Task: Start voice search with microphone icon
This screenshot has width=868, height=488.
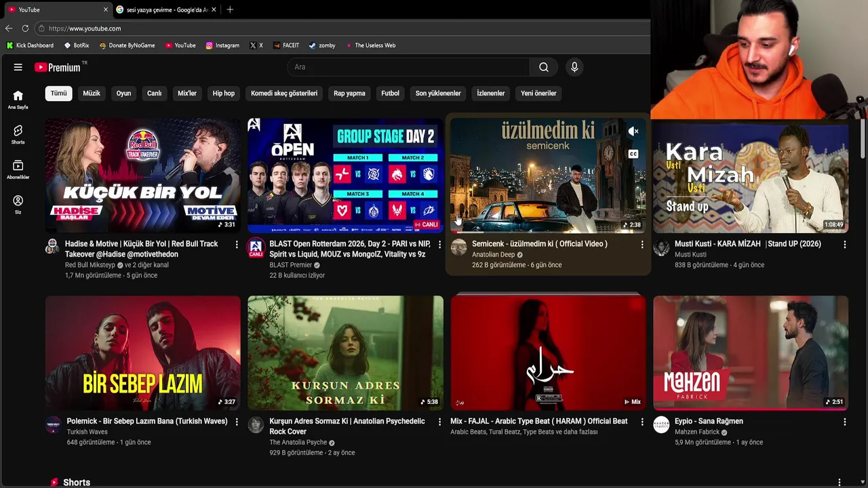Action: (574, 67)
